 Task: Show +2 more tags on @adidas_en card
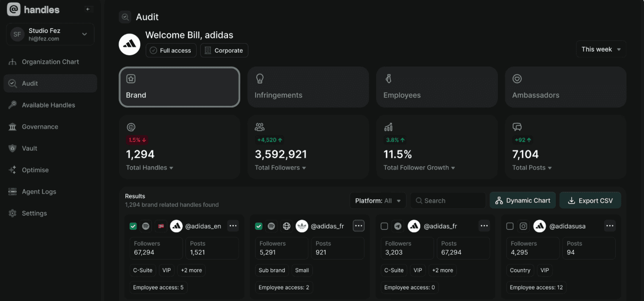point(191,270)
